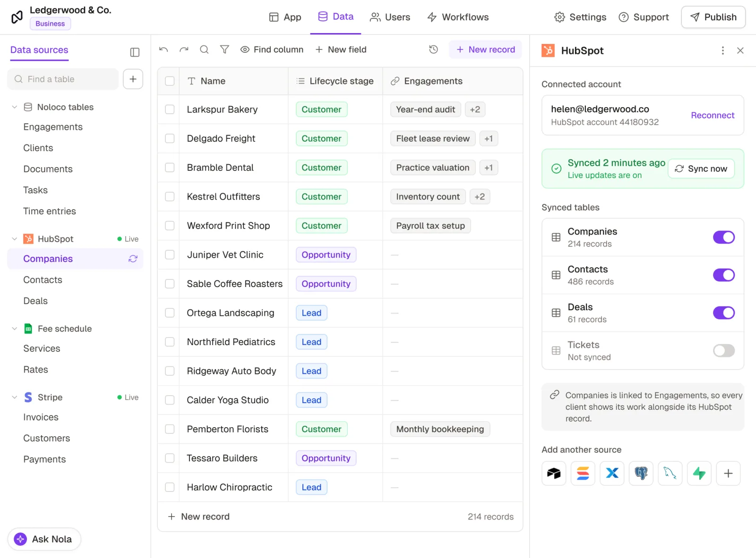Expand +2 engagements for Larkspur Bakery
756x558 pixels.
coord(475,110)
